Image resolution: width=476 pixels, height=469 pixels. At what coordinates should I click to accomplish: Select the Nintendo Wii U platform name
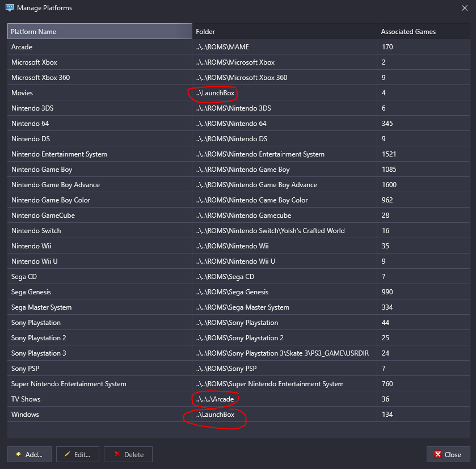34,261
